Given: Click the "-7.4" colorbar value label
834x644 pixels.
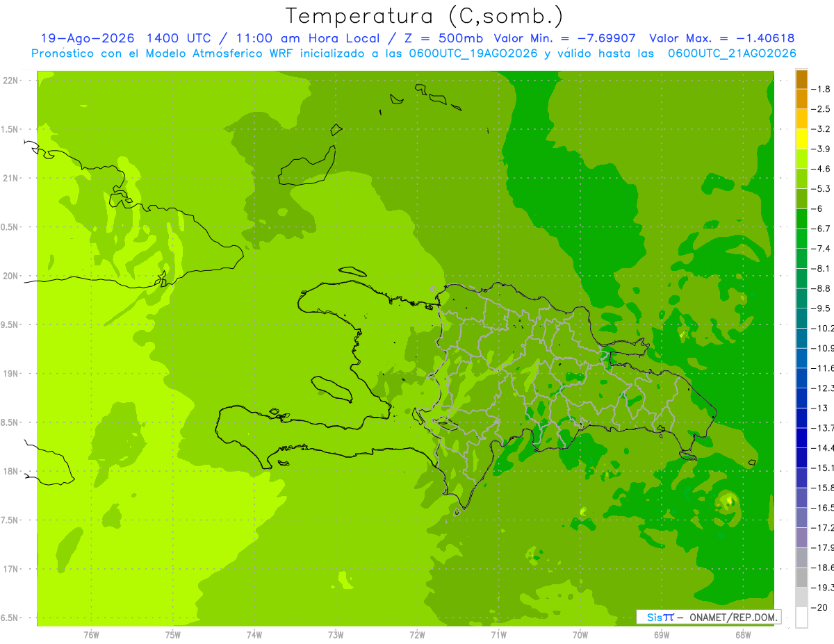Looking at the screenshot, I should tap(821, 249).
